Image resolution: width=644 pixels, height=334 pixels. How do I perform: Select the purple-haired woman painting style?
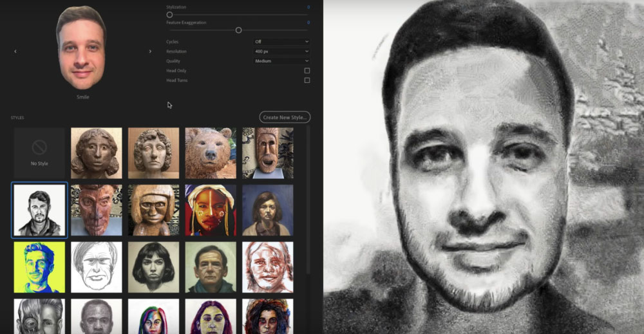pyautogui.click(x=211, y=317)
